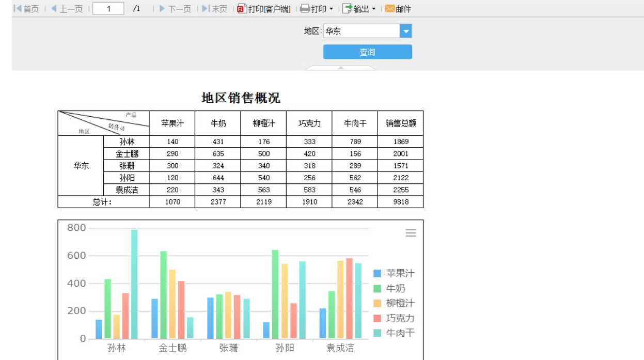Click the 柳橙汁 column header

point(263,123)
